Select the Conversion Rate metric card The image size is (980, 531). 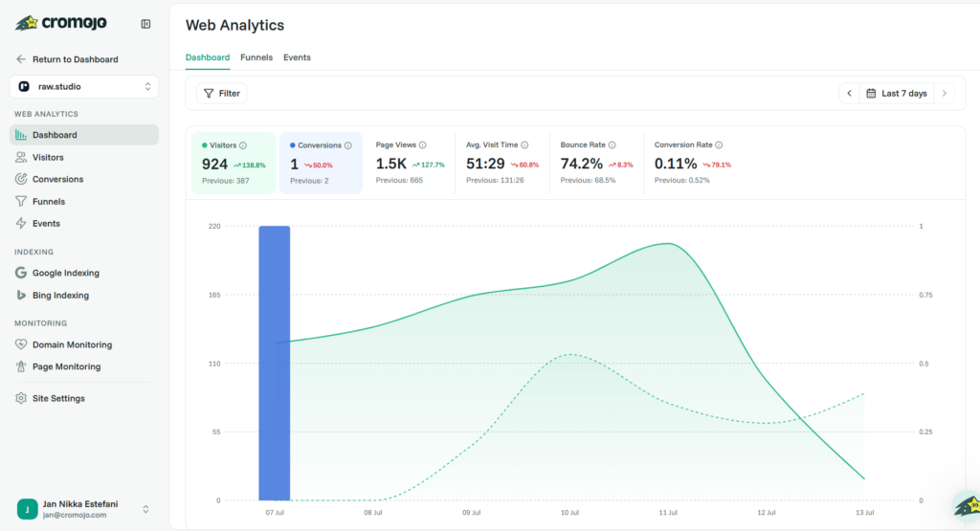tap(693, 163)
